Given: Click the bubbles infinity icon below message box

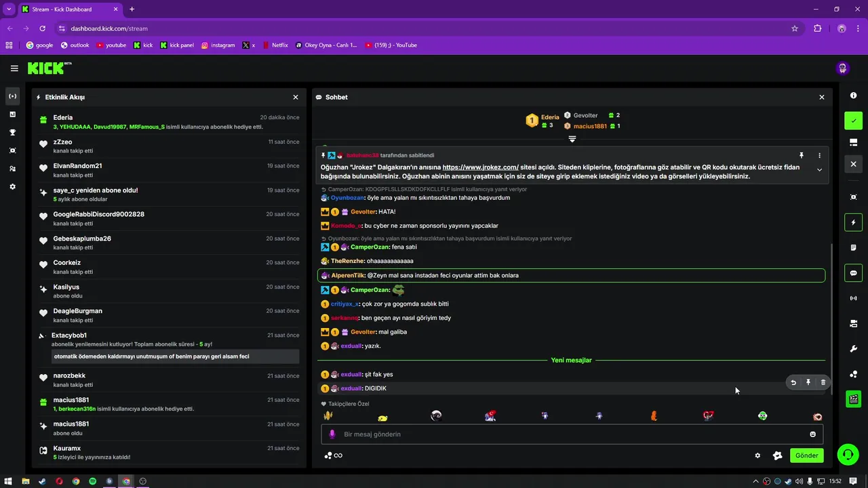Looking at the screenshot, I should (333, 455).
